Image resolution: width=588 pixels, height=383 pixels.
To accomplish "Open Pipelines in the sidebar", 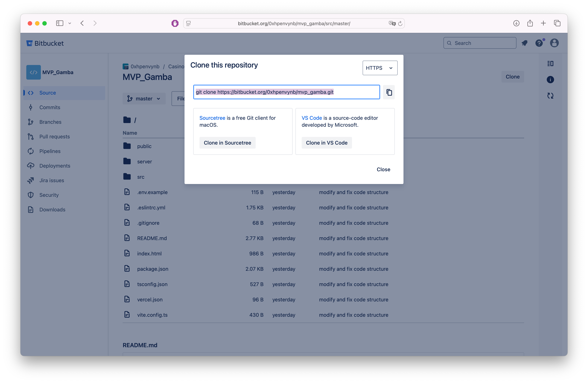I will tap(50, 151).
